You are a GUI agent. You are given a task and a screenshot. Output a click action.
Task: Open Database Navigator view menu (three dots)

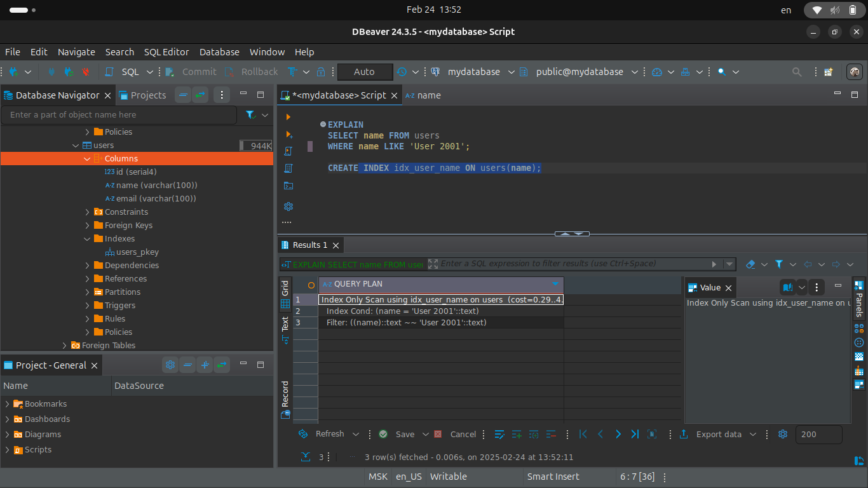pos(221,95)
